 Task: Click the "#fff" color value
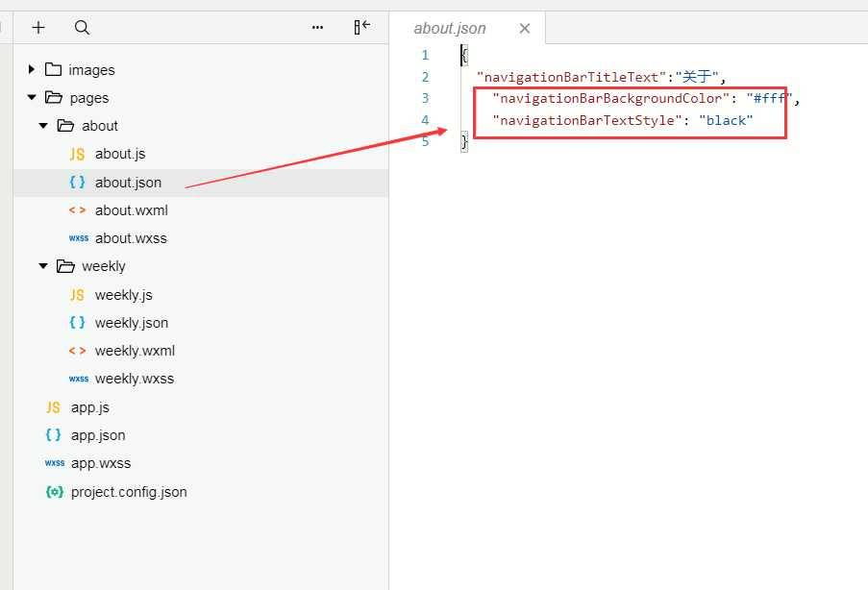pyautogui.click(x=769, y=99)
